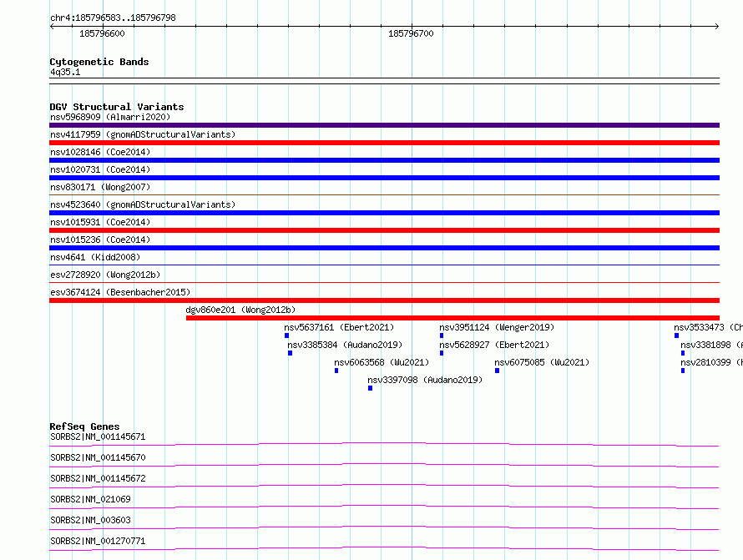Select the purple nsv5968909 variant bar
The width and height of the screenshot is (743, 560).
(384, 125)
